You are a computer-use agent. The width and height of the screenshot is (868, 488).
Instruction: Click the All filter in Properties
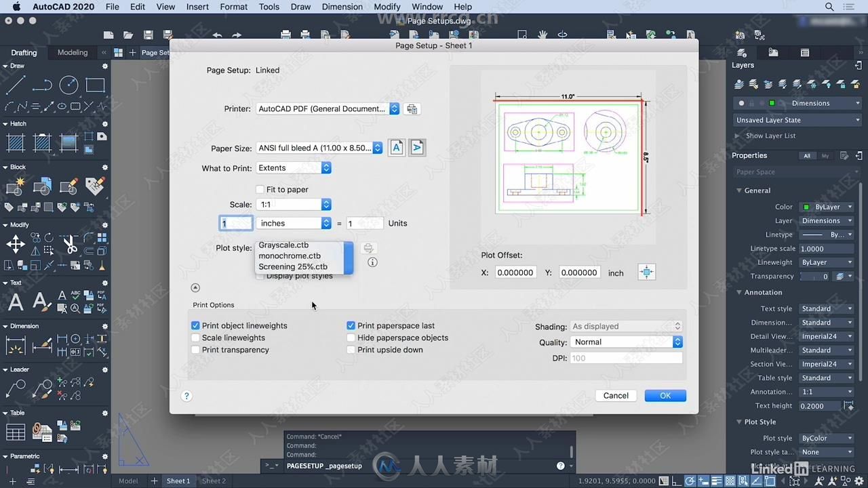[x=807, y=156]
